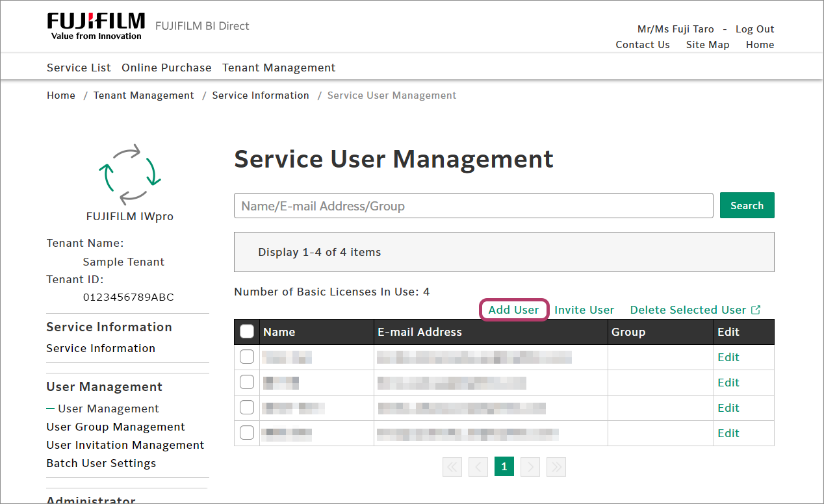Go to previous page arrow in pagination
The image size is (824, 504).
[478, 466]
